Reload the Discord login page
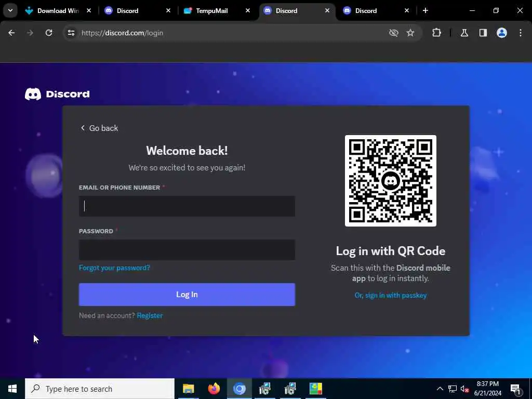 tap(49, 33)
